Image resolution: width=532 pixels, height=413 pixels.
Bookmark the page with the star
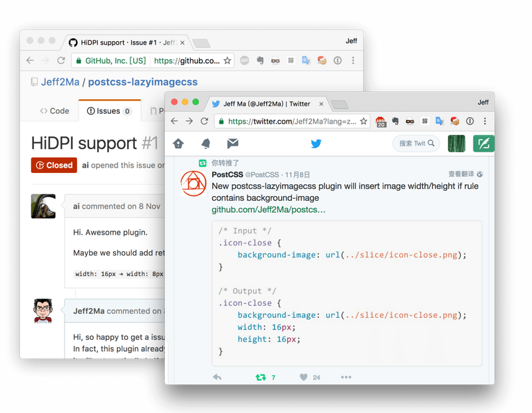[x=364, y=122]
